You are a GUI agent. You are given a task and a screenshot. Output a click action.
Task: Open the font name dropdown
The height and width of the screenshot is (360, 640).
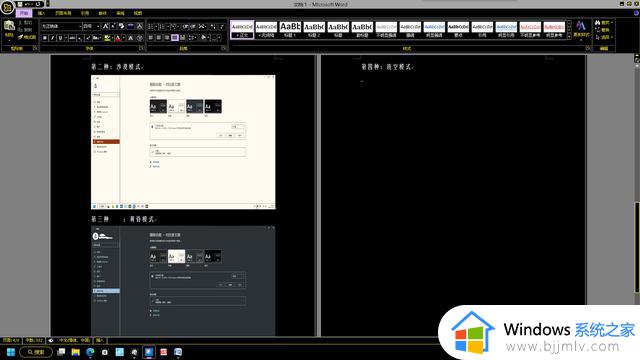[80, 27]
